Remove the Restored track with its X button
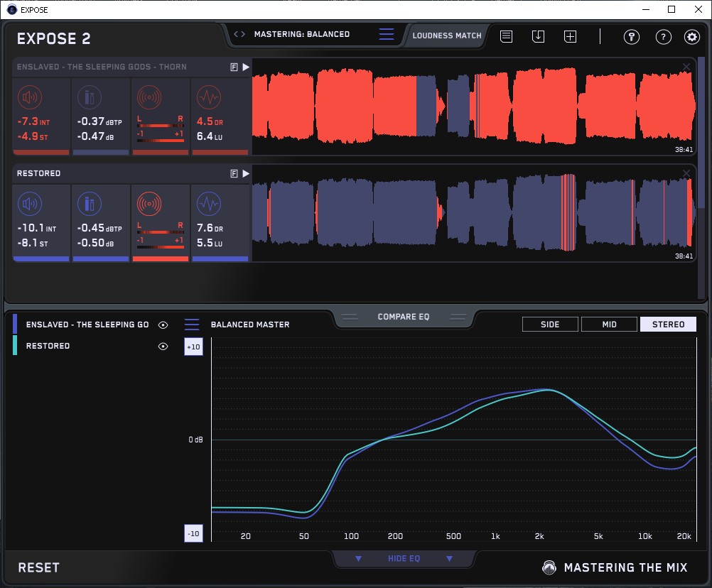The width and height of the screenshot is (712, 588). (x=686, y=173)
